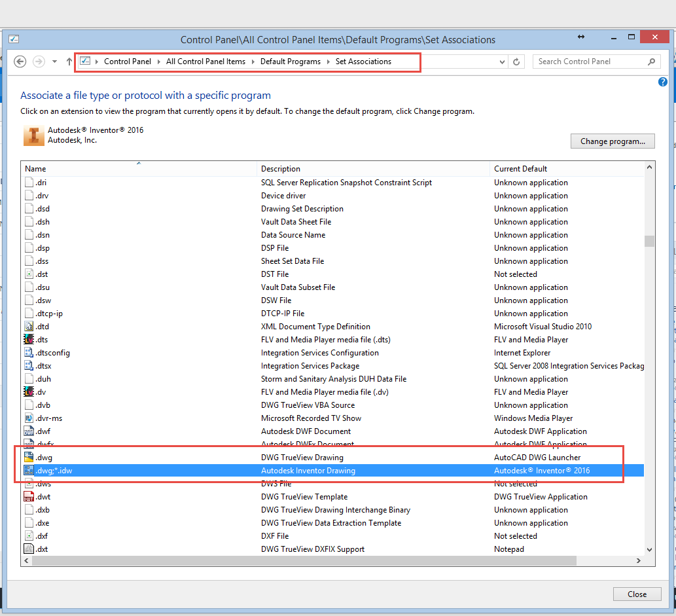This screenshot has width=676, height=616.
Task: Refresh the Set Associations view
Action: pyautogui.click(x=516, y=62)
